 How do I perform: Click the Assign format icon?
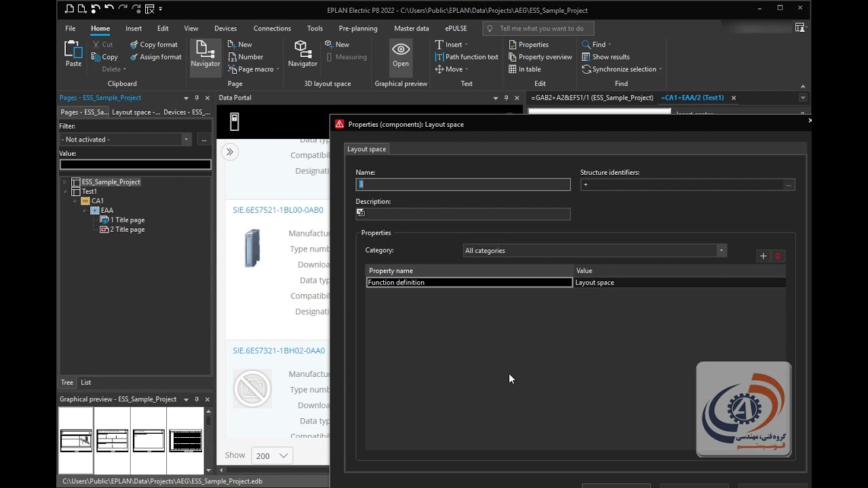134,57
